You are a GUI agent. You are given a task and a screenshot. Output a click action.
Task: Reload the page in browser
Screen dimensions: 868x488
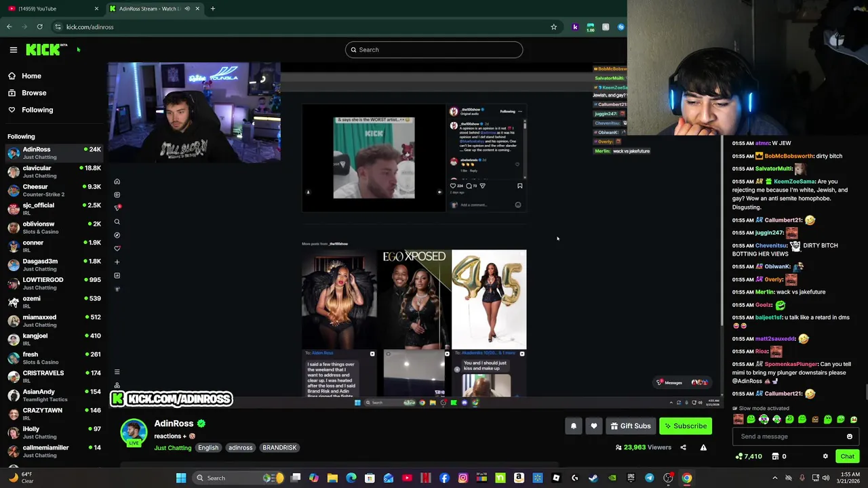click(x=40, y=27)
